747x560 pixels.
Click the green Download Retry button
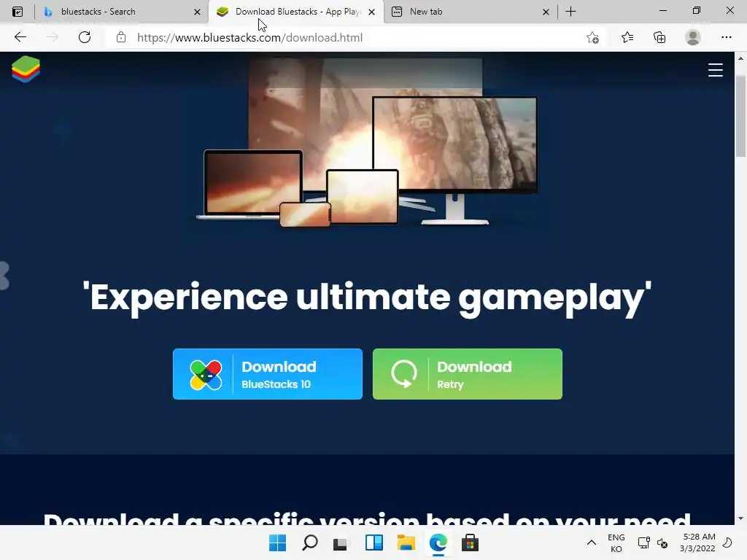pyautogui.click(x=467, y=374)
